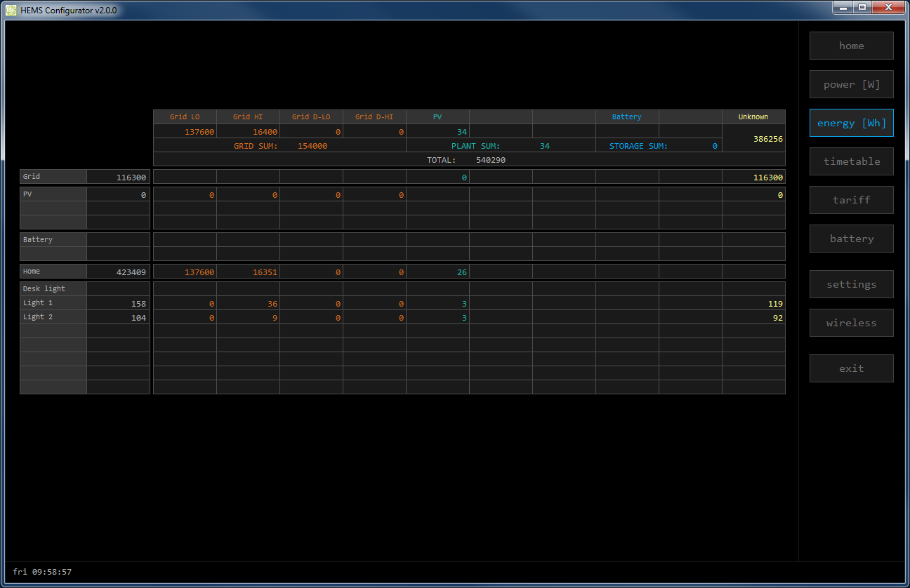Maximize the HEMS Configurator window
The width and height of the screenshot is (910, 588).
click(x=862, y=7)
